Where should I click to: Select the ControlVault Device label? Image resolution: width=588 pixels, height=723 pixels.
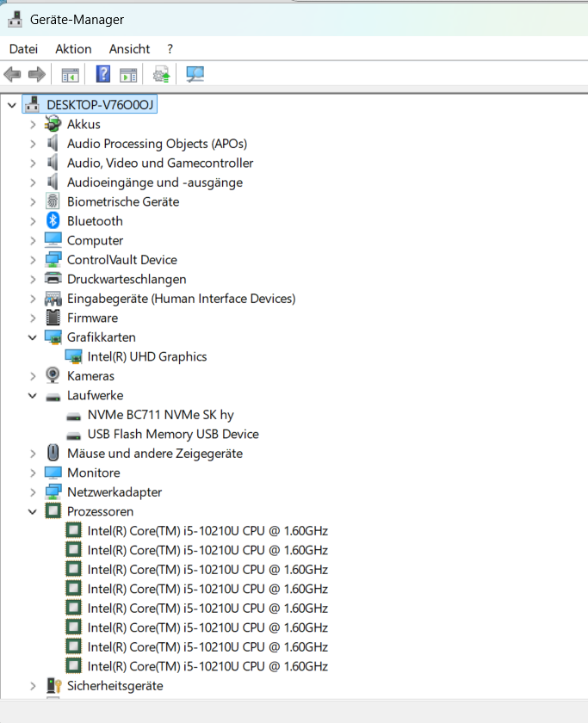[x=122, y=260]
